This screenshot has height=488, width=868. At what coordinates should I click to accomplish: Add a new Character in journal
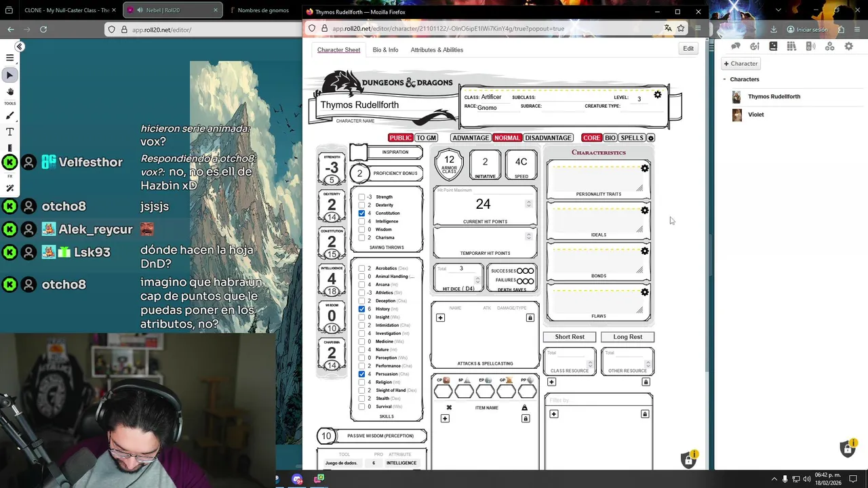tap(741, 64)
